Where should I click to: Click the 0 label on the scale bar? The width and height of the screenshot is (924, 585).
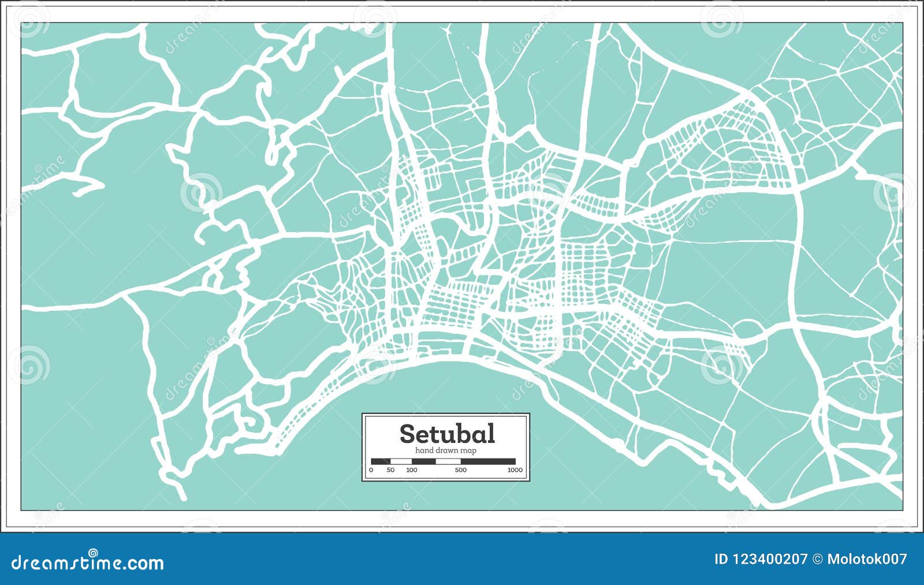click(371, 471)
